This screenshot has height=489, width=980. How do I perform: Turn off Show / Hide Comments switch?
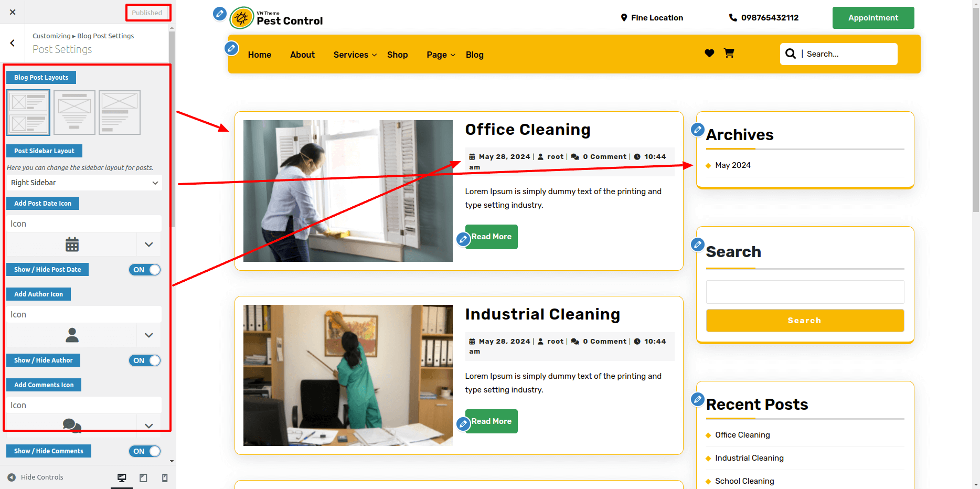click(145, 451)
